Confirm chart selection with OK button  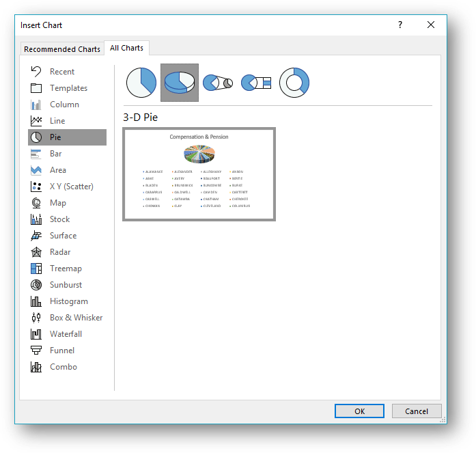click(x=359, y=411)
